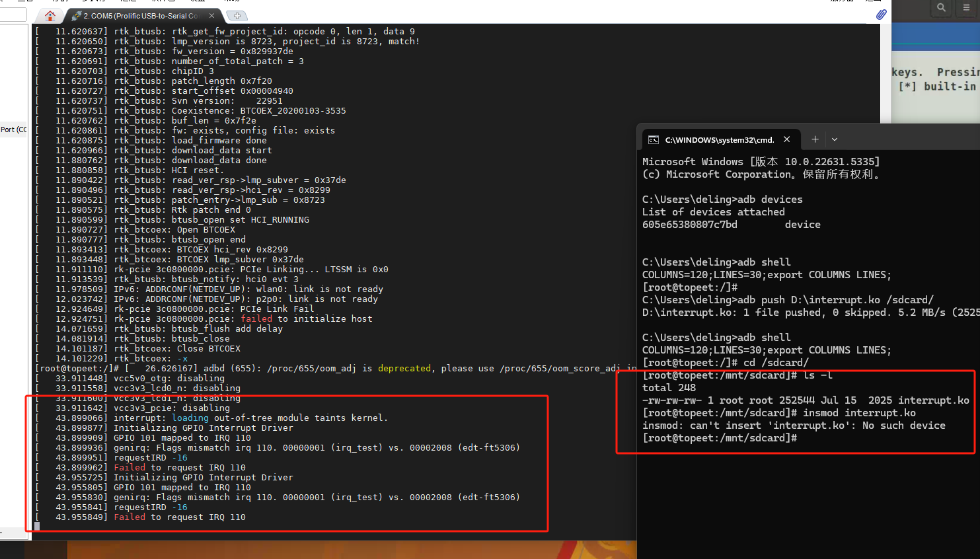Close the COM5 serial session tab
Screen dimensions: 980x559
pos(211,15)
